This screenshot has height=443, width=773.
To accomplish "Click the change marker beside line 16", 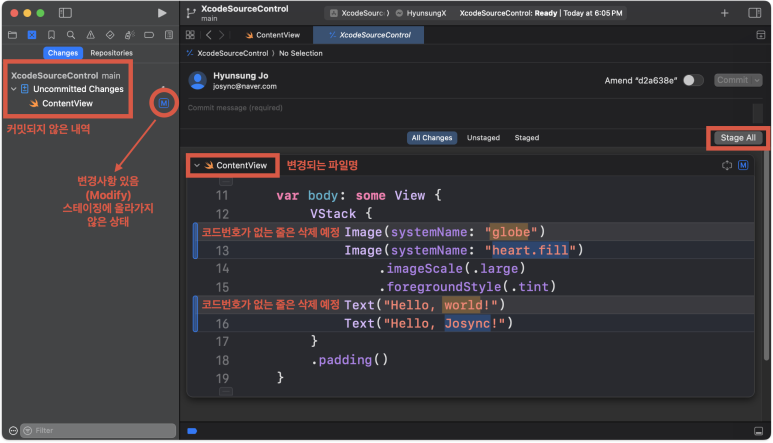I will click(x=195, y=314).
